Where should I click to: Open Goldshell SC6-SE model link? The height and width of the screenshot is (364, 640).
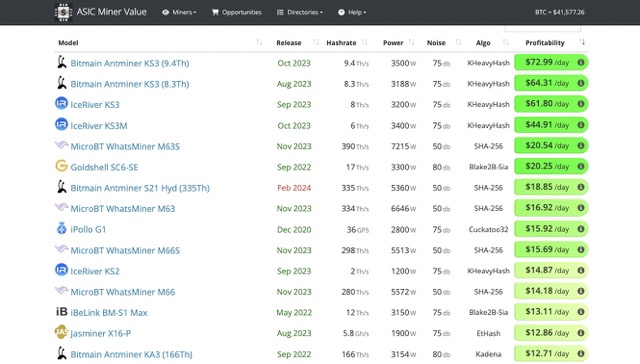click(x=104, y=167)
